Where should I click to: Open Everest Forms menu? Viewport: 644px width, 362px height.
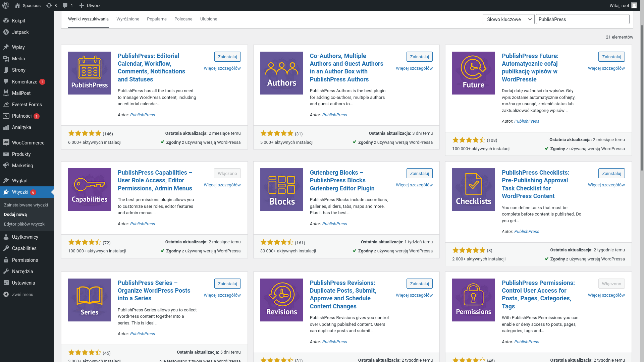[x=27, y=105]
